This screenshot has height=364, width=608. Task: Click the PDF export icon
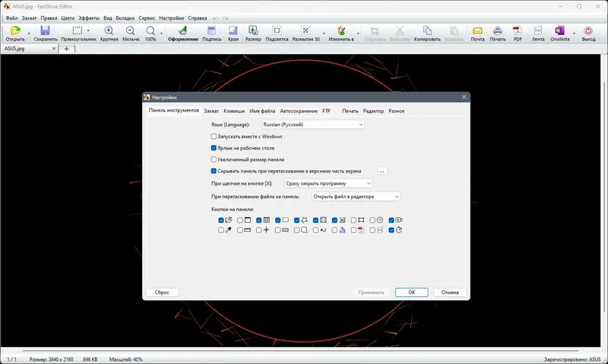coord(518,30)
